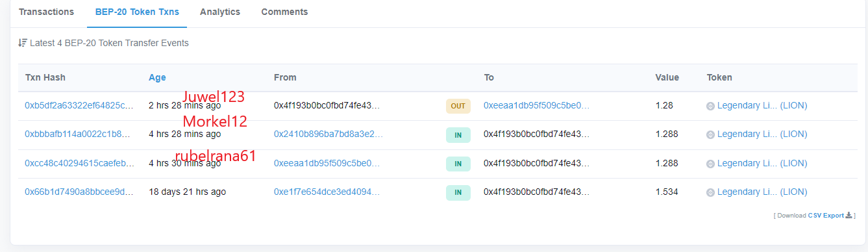Click the sort icon beside Latest 4 BEP-20
Viewport: 868px width, 252px height.
pyautogui.click(x=23, y=43)
